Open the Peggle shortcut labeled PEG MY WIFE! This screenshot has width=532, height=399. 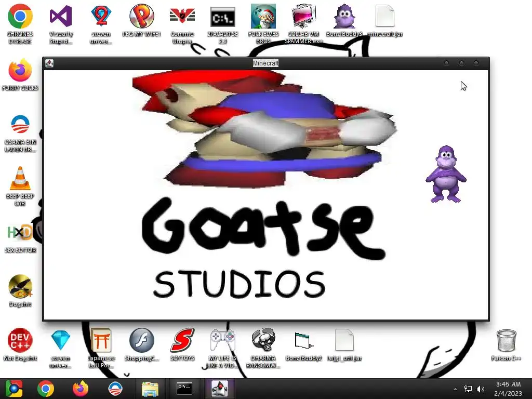coord(141,20)
